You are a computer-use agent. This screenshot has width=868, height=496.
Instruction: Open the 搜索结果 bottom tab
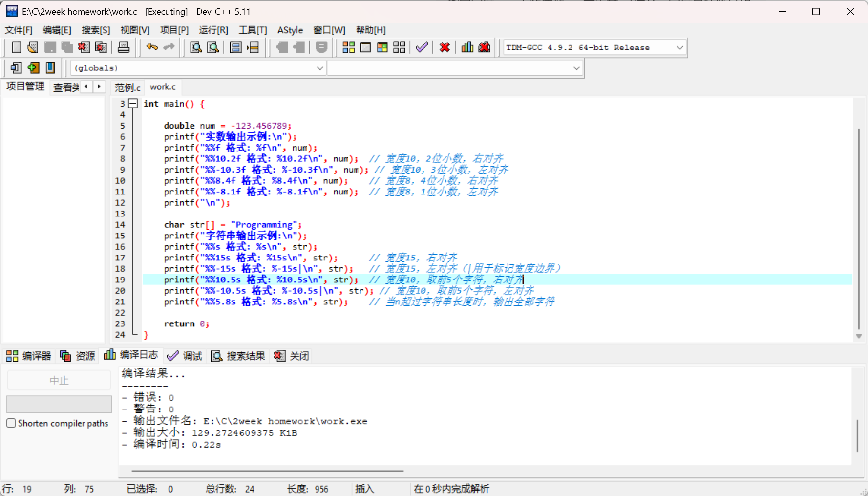pyautogui.click(x=238, y=356)
